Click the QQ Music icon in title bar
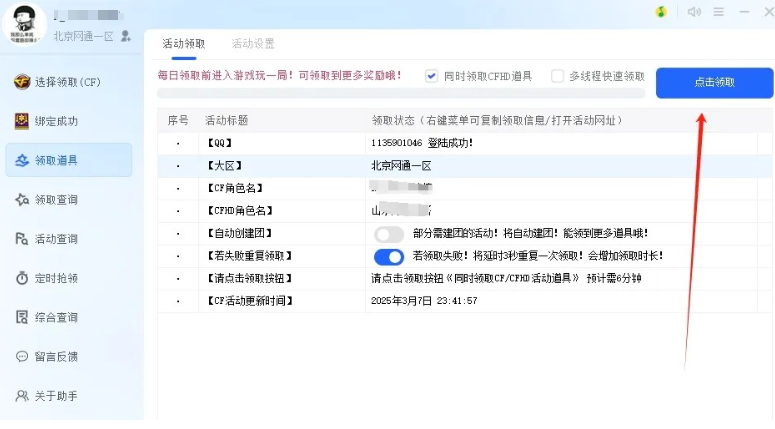Image resolution: width=775 pixels, height=429 pixels. point(661,12)
